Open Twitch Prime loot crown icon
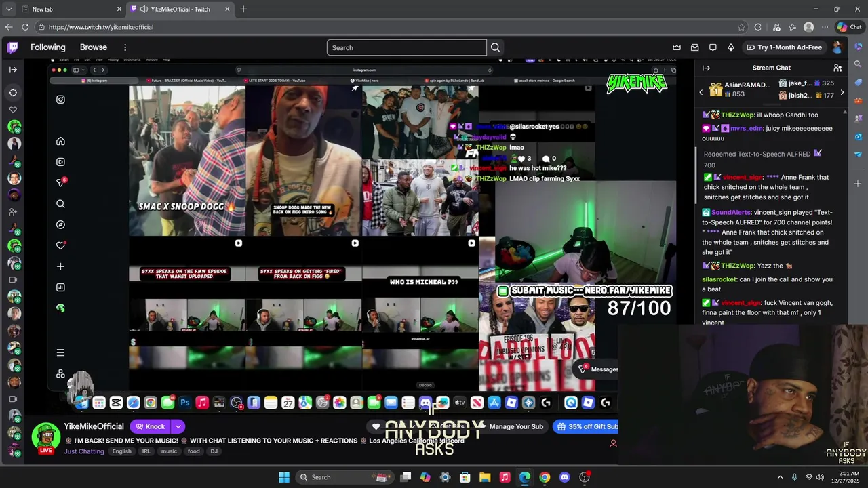868x488 pixels. click(x=677, y=47)
